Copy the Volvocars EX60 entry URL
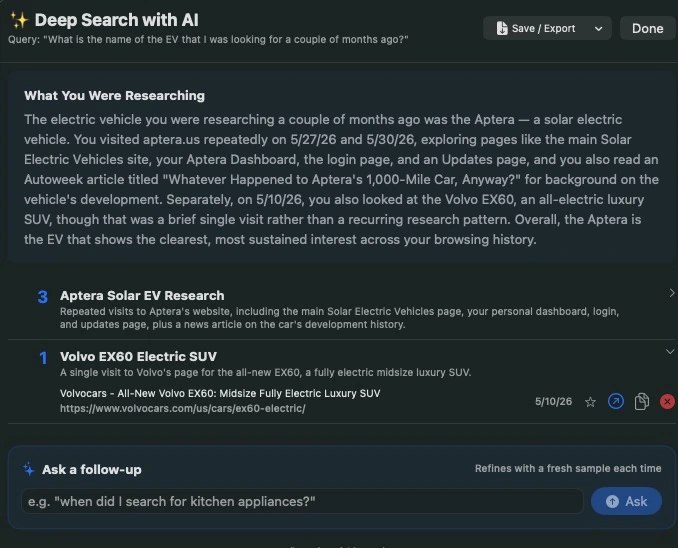The width and height of the screenshot is (678, 548). (642, 401)
